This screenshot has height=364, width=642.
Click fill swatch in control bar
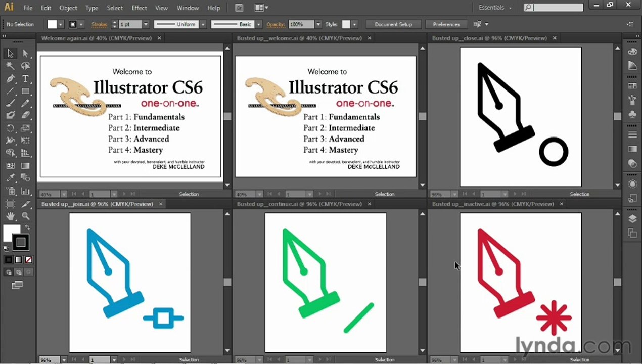[52, 24]
